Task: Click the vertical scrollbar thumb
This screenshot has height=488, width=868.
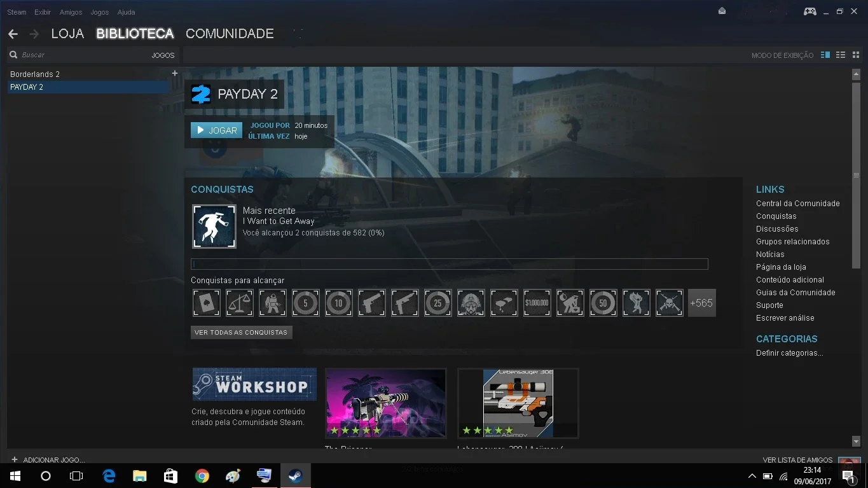Action: pyautogui.click(x=856, y=175)
